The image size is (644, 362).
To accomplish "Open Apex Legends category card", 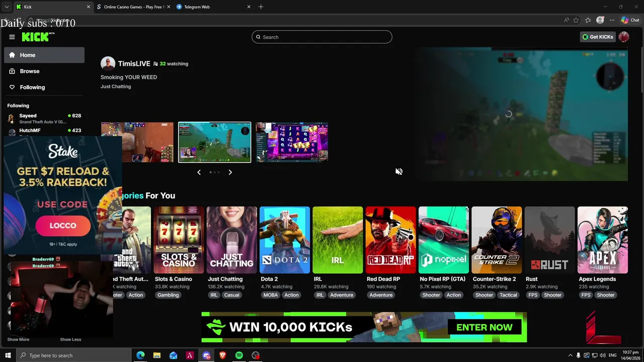I will [x=603, y=240].
